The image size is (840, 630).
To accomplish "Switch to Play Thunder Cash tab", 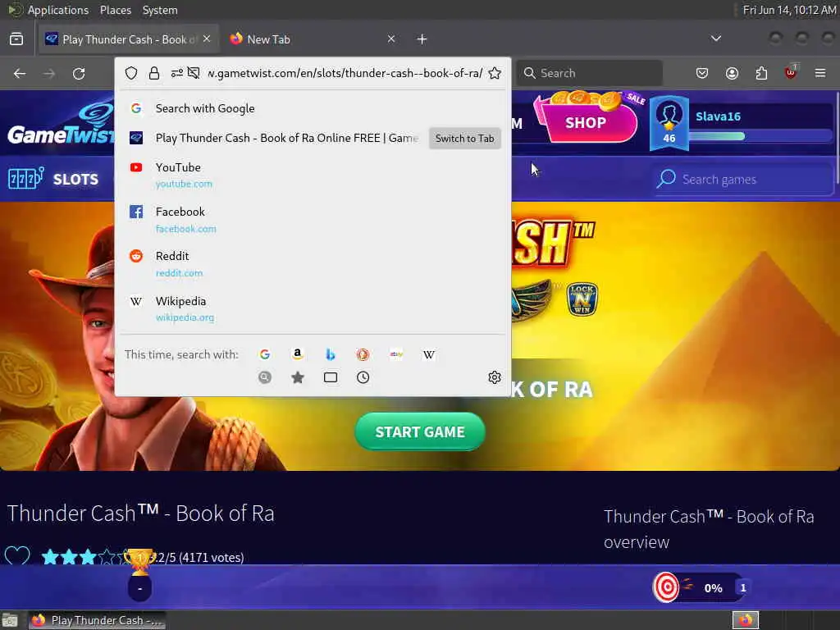I will [x=129, y=39].
